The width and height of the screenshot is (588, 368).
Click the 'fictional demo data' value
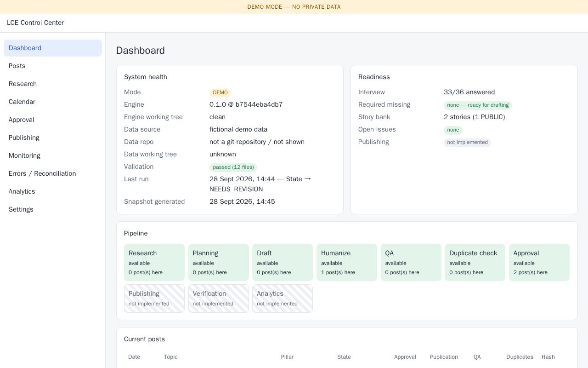[x=238, y=129]
